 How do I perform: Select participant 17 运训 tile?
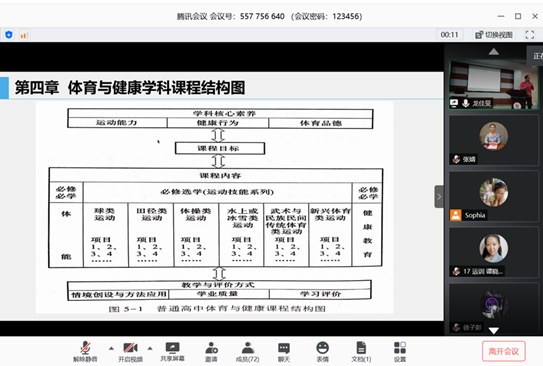493,252
